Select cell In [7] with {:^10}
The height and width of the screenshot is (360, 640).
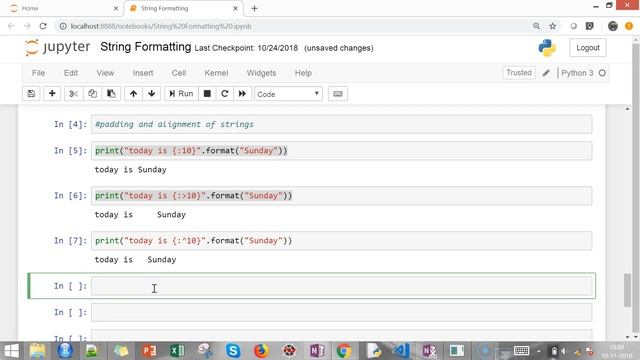[341, 240]
